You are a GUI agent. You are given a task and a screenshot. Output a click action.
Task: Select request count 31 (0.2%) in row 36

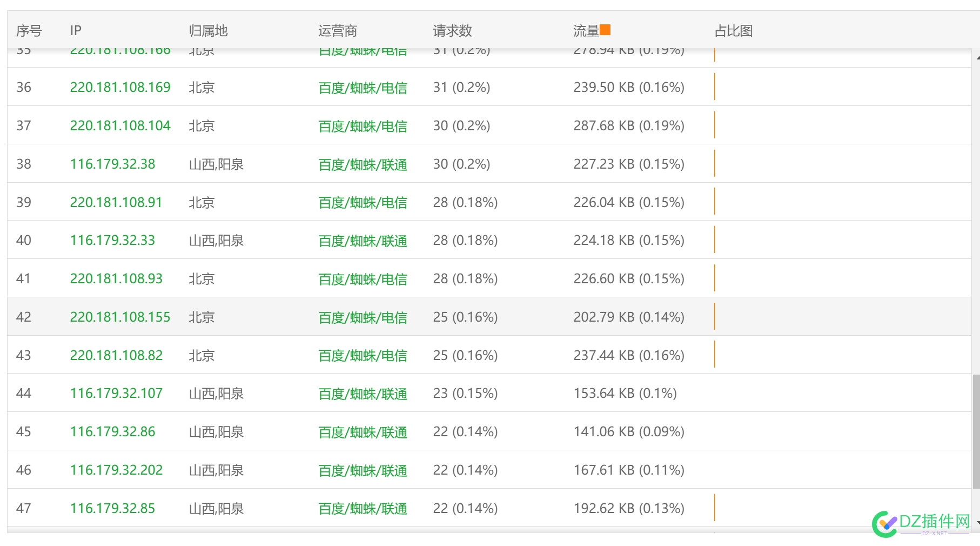pyautogui.click(x=461, y=87)
